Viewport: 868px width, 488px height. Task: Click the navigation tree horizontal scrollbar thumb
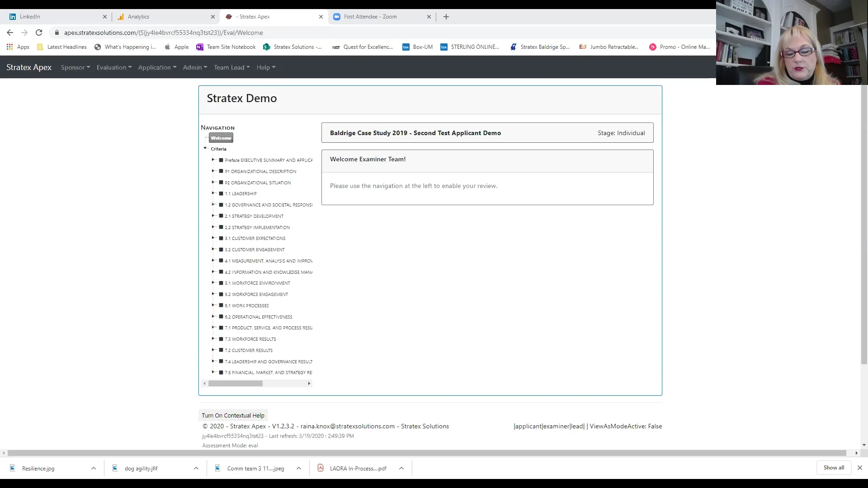pos(235,383)
